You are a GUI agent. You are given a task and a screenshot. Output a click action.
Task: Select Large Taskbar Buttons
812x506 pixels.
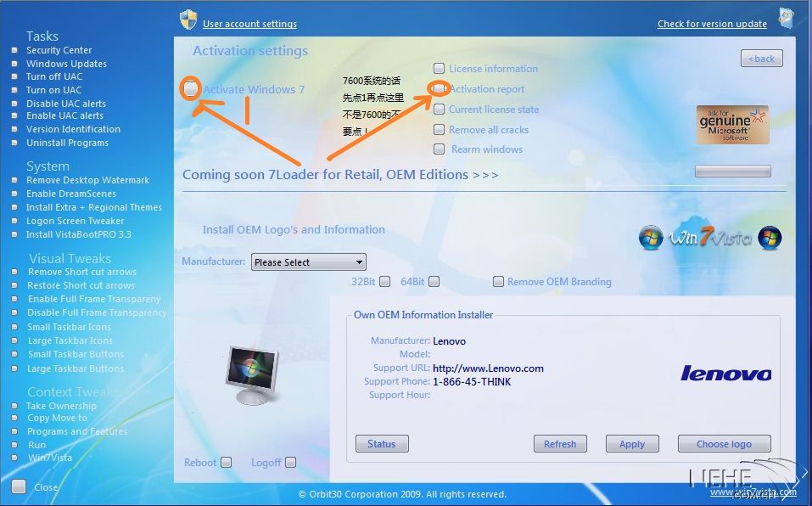coord(75,368)
